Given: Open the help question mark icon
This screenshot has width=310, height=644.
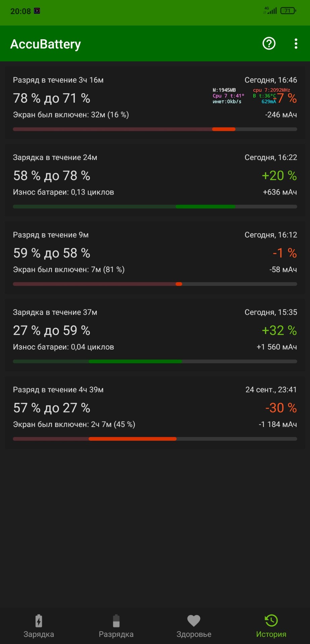Looking at the screenshot, I should pyautogui.click(x=269, y=44).
